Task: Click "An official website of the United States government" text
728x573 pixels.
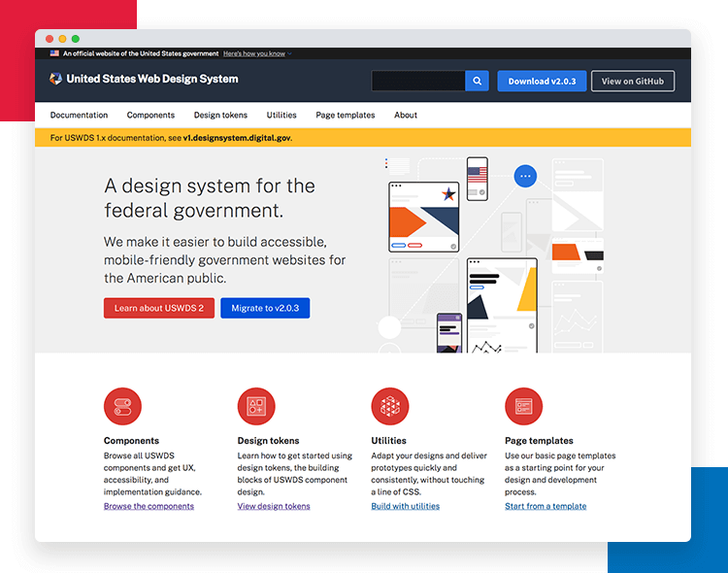Action: [141, 53]
